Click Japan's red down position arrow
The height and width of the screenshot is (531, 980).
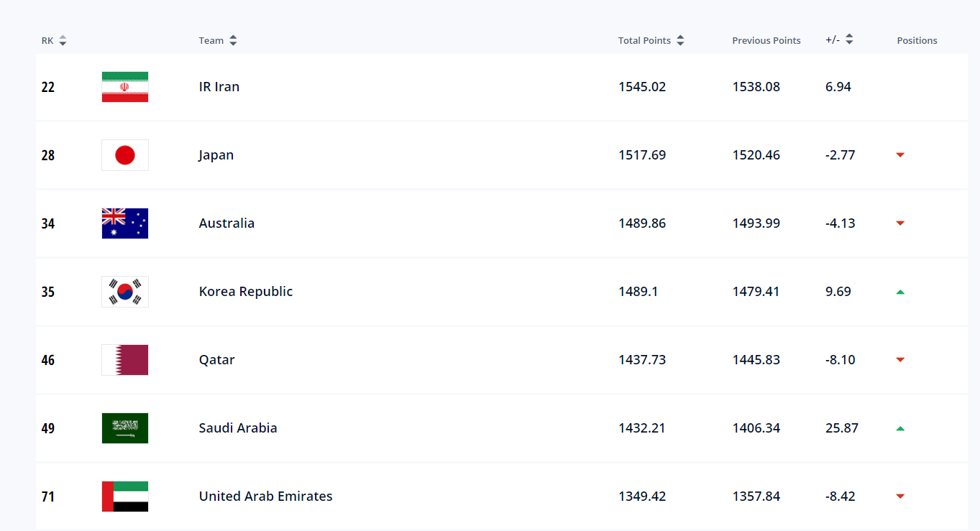pyautogui.click(x=900, y=155)
